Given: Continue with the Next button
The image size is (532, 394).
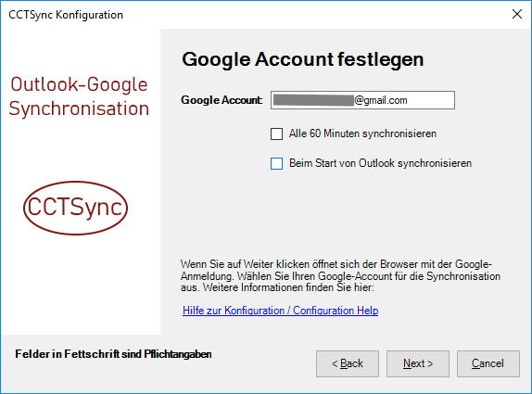Looking at the screenshot, I should [x=418, y=363].
